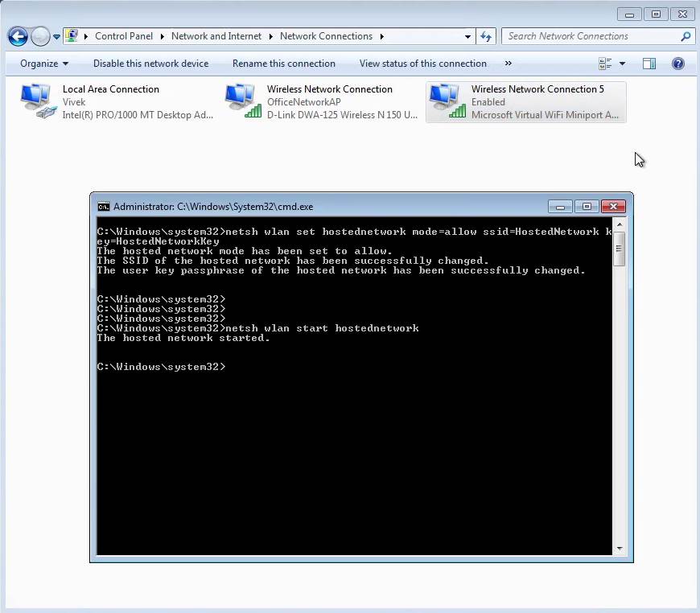The image size is (700, 613).
Task: Click the Change your view icon
Action: click(x=606, y=64)
